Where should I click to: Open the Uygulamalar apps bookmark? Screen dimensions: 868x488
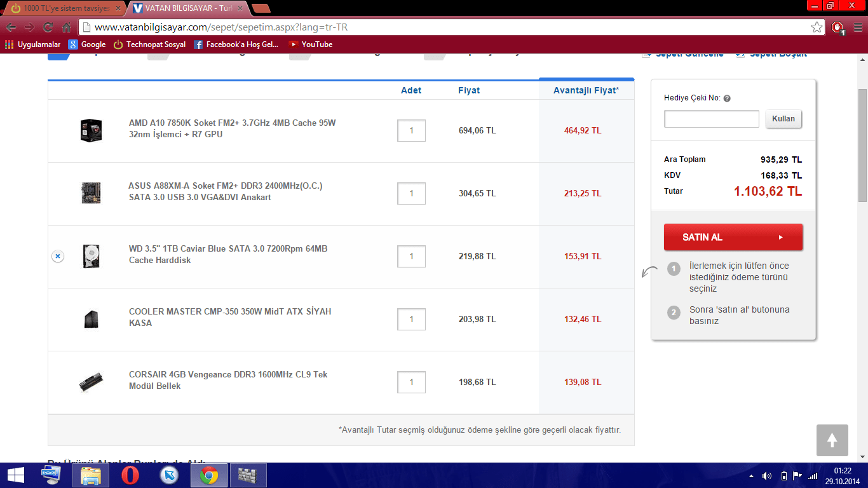coord(32,44)
